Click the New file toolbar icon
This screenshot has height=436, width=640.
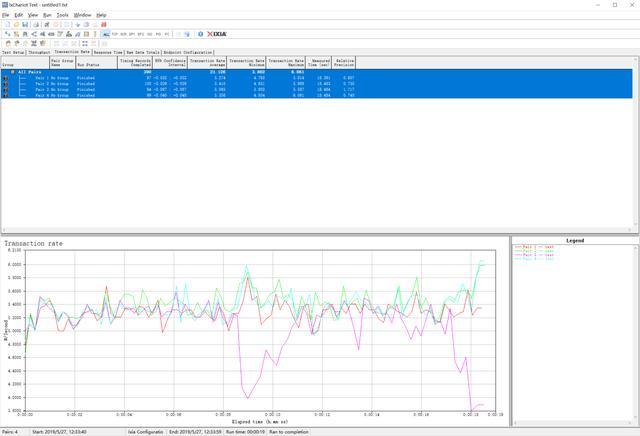(5, 24)
